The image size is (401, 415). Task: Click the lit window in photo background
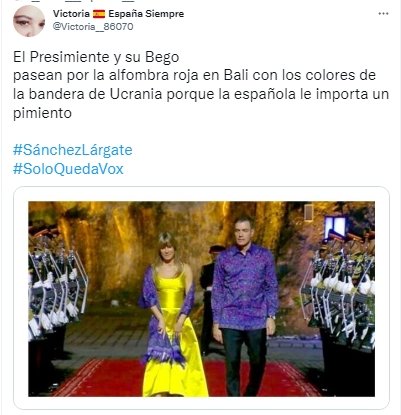[335, 227]
